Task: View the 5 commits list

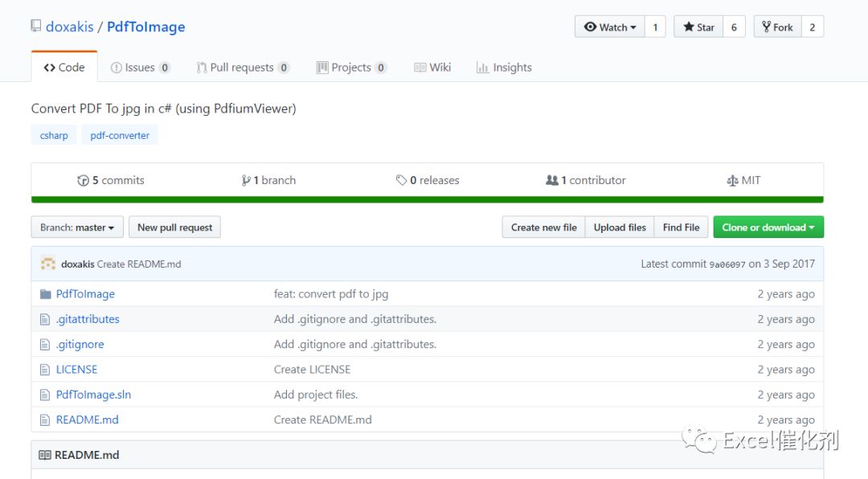Action: tap(111, 181)
